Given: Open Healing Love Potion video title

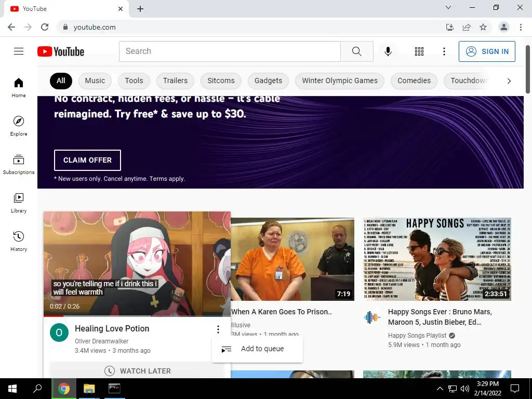Looking at the screenshot, I should pos(112,328).
